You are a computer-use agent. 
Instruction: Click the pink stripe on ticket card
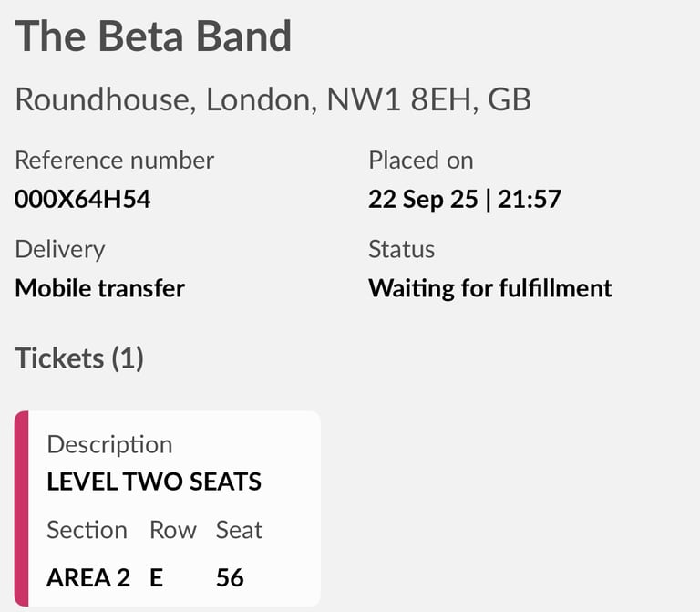click(x=21, y=508)
